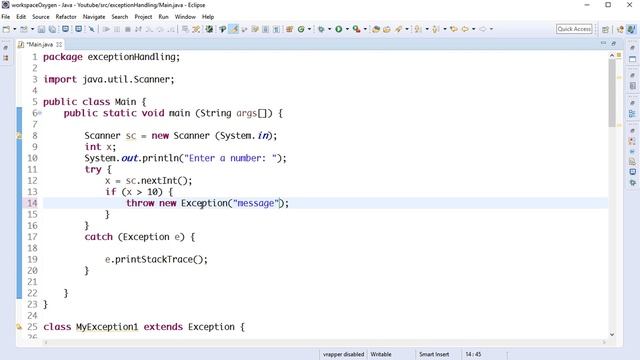The image size is (640, 360).
Task: Open the Back navigation history dropdown
Action: click(473, 29)
